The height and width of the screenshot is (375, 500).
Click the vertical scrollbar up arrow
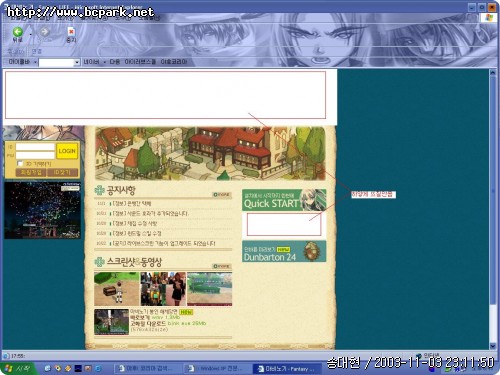pos(493,73)
